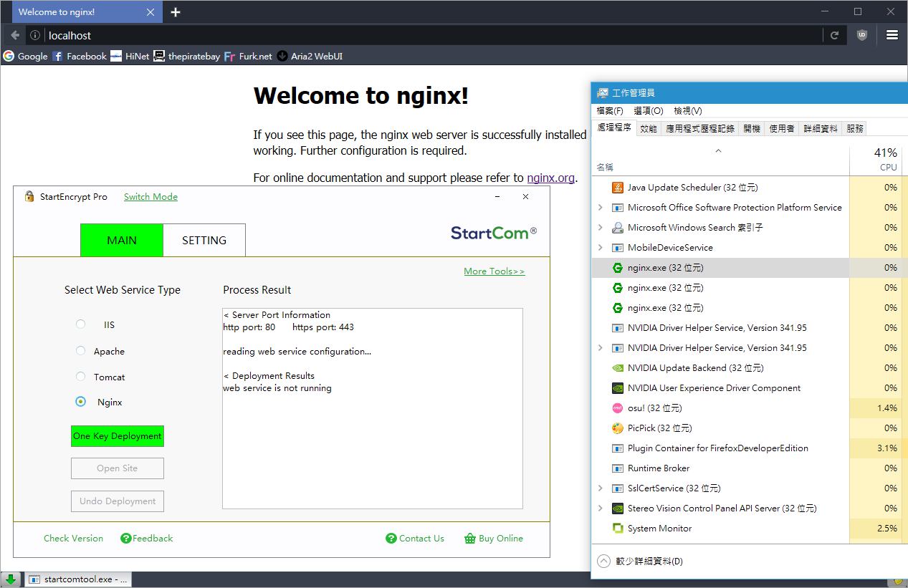Click the Aria2 WebUI bookmark

click(x=310, y=56)
